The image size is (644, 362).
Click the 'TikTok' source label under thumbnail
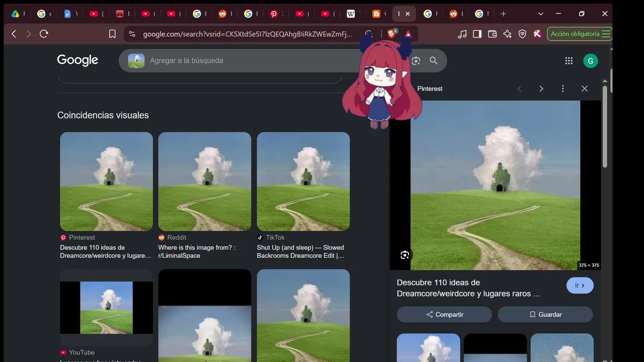[275, 237]
